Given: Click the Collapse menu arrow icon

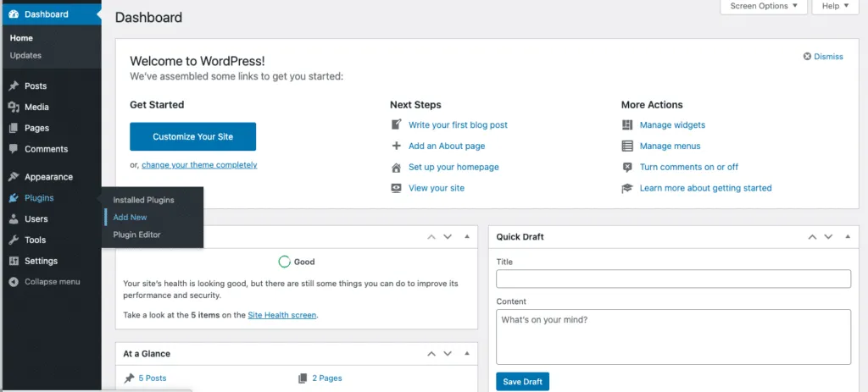Looking at the screenshot, I should 14,282.
